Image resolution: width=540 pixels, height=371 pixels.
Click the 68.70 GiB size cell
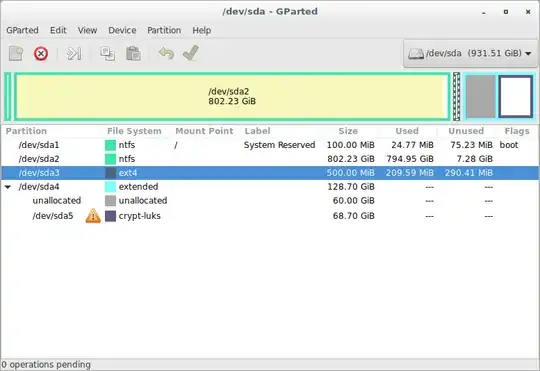[x=353, y=216]
